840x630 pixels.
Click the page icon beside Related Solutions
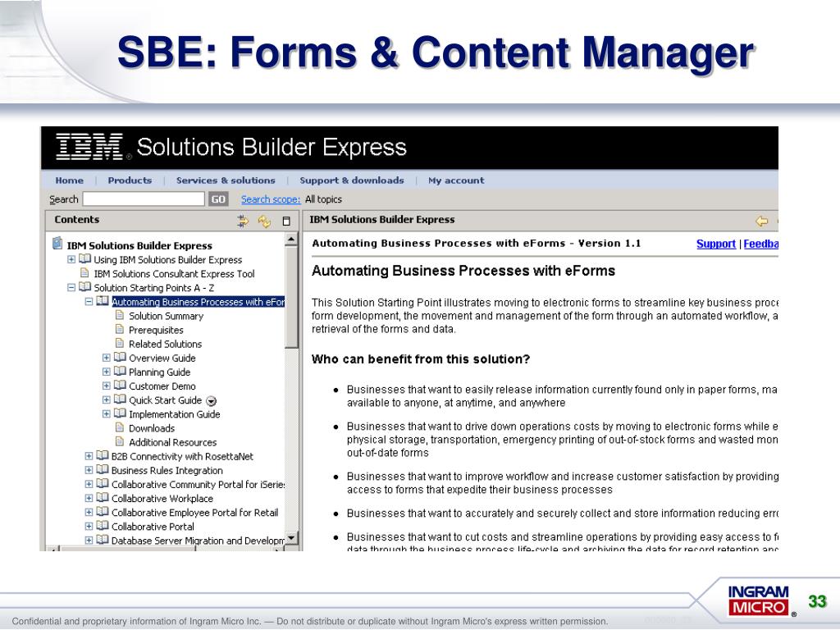point(120,343)
